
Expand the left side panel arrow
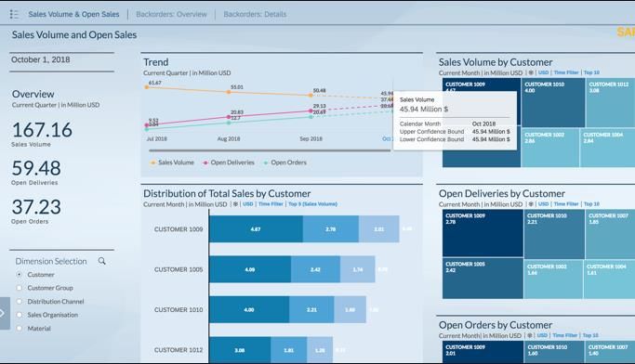[5, 313]
